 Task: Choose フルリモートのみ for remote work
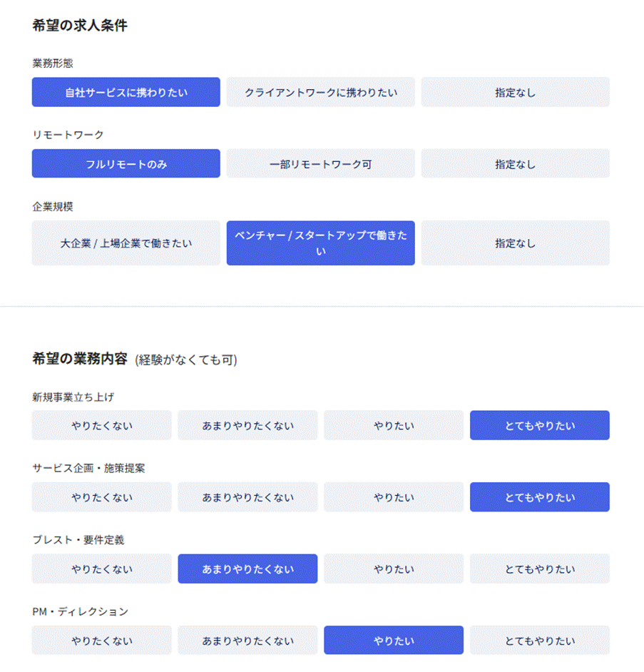126,163
